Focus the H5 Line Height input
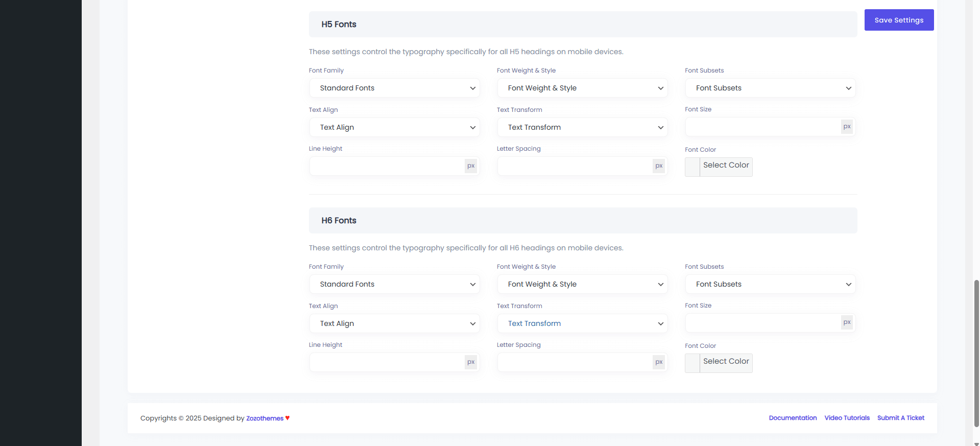The width and height of the screenshot is (980, 446). pos(387,166)
